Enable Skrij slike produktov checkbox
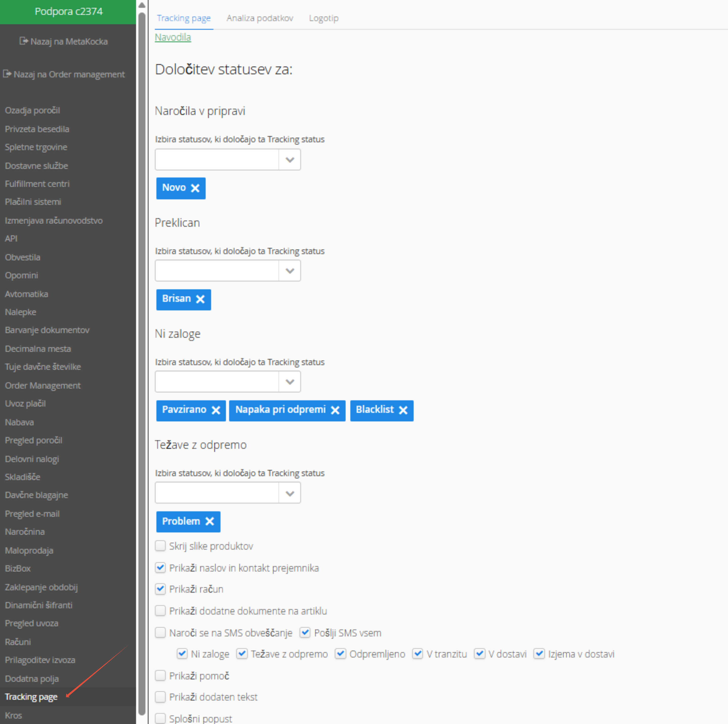 (x=160, y=546)
